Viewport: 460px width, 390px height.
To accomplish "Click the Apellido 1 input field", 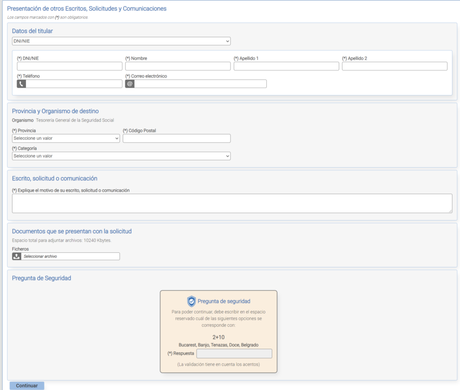I will click(286, 66).
